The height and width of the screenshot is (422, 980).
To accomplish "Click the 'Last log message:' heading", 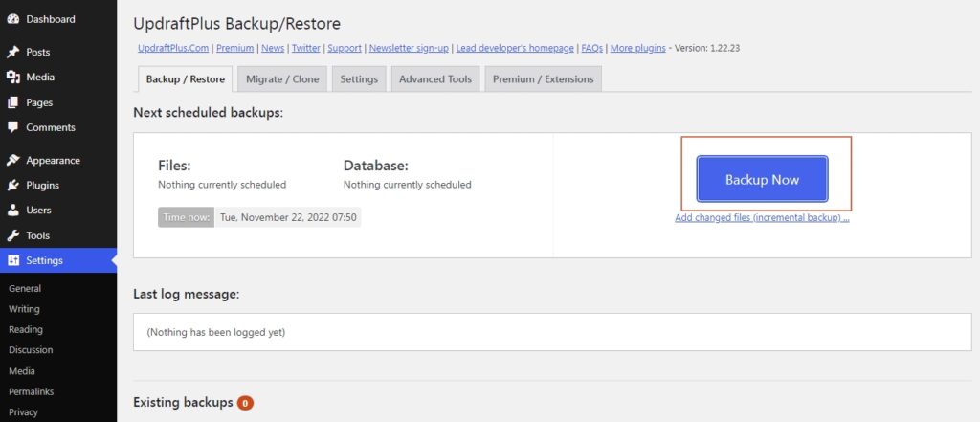I will (x=187, y=294).
